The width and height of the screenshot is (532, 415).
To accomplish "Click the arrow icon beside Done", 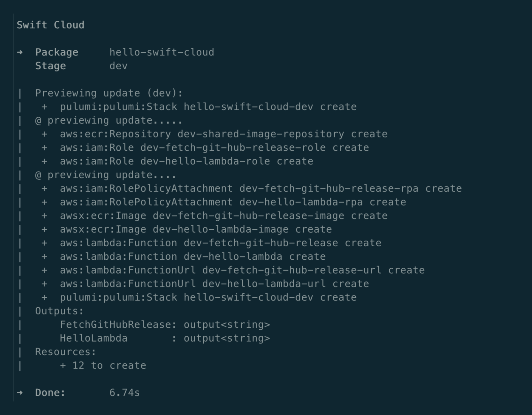I will 20,393.
